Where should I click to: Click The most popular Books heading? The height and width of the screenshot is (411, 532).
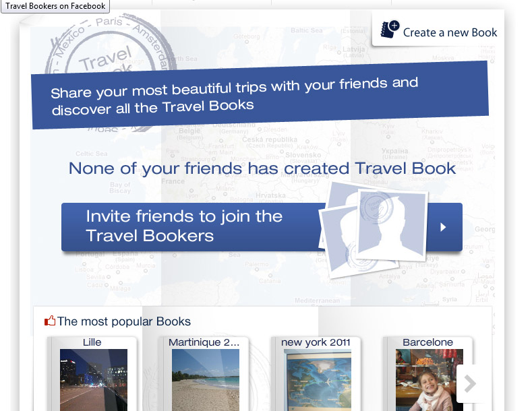click(124, 321)
